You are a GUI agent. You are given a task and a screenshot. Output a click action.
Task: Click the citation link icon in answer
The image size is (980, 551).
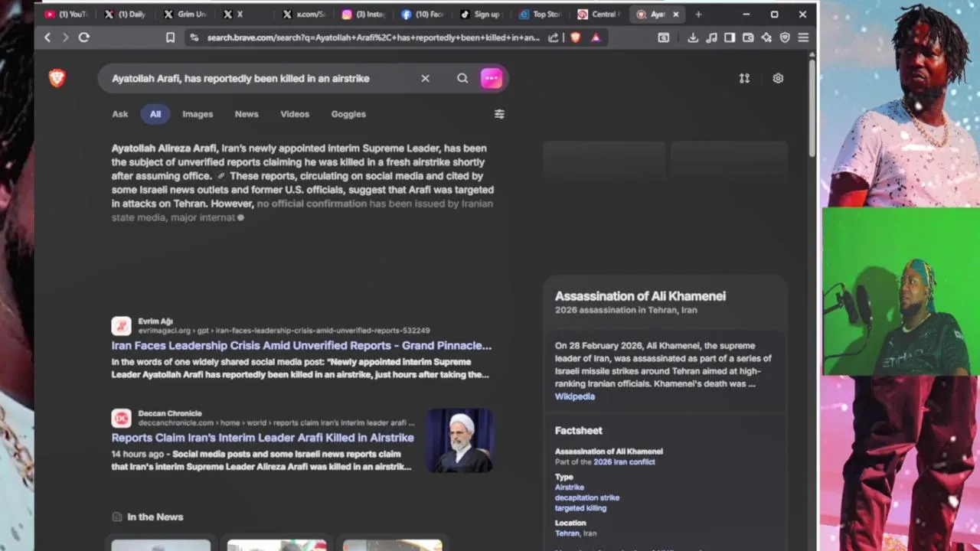[220, 176]
